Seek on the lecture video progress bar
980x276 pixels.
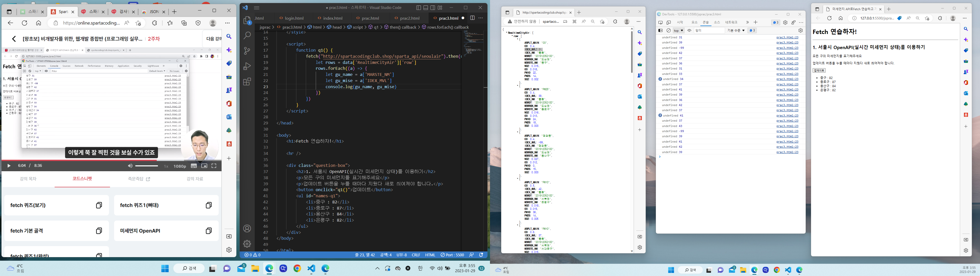click(112, 160)
